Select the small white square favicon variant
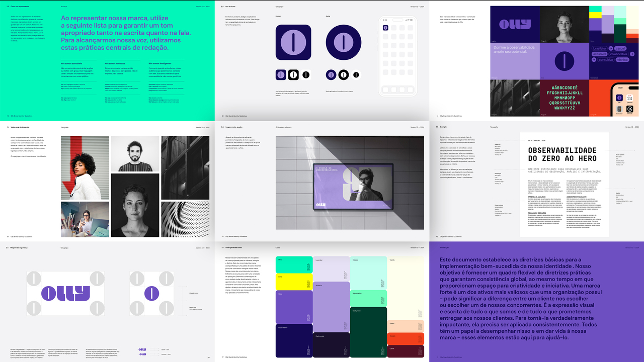 click(305, 75)
